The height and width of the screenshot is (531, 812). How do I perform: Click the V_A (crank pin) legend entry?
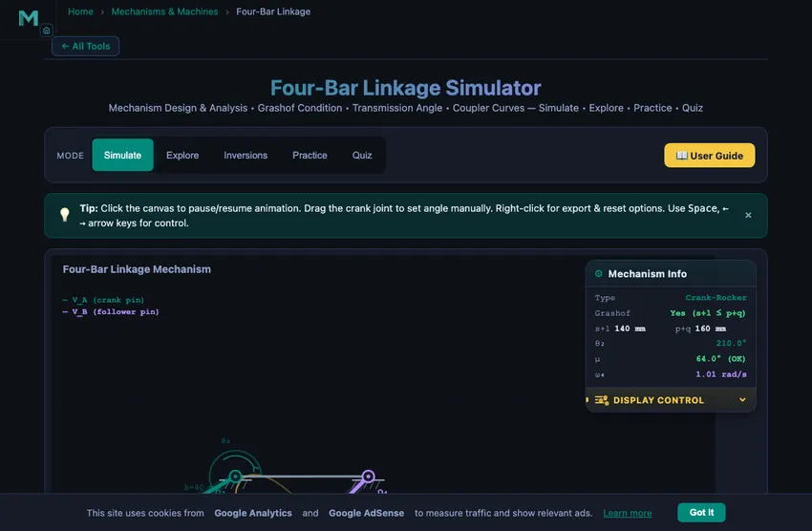click(103, 300)
